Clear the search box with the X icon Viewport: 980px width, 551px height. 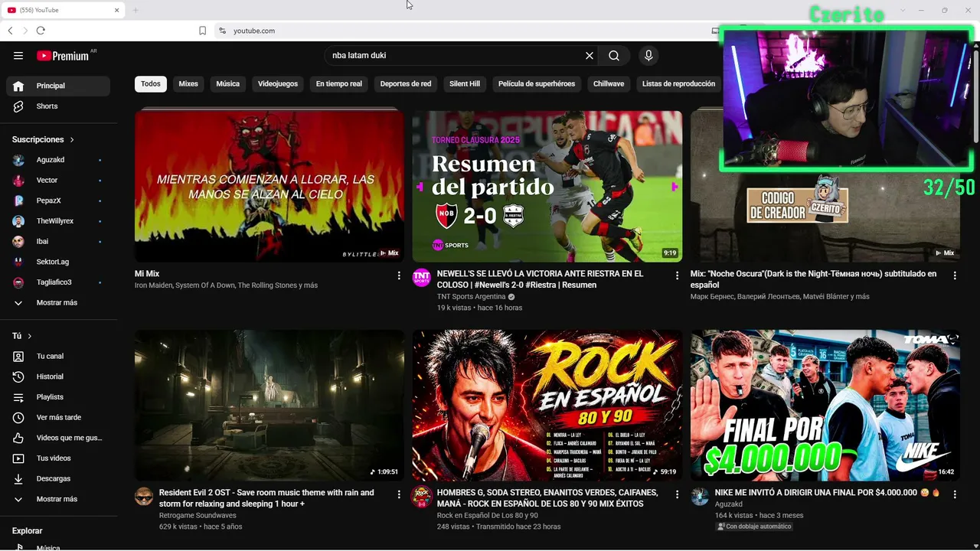tap(590, 56)
